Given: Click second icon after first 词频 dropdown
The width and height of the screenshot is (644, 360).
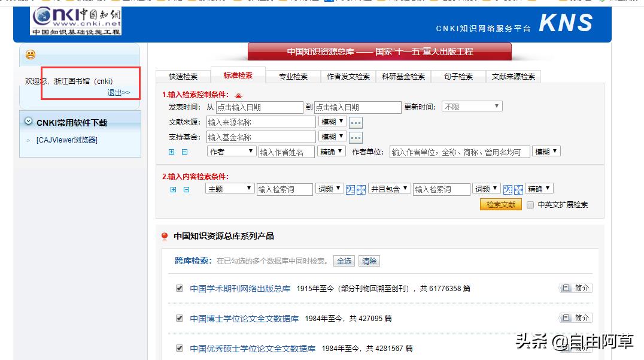Looking at the screenshot, I should pyautogui.click(x=361, y=189).
